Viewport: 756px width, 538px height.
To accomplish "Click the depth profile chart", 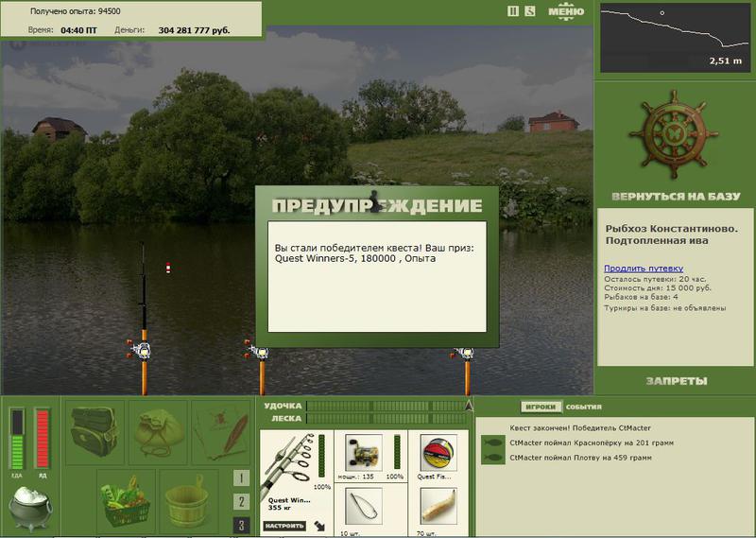I will 675,38.
